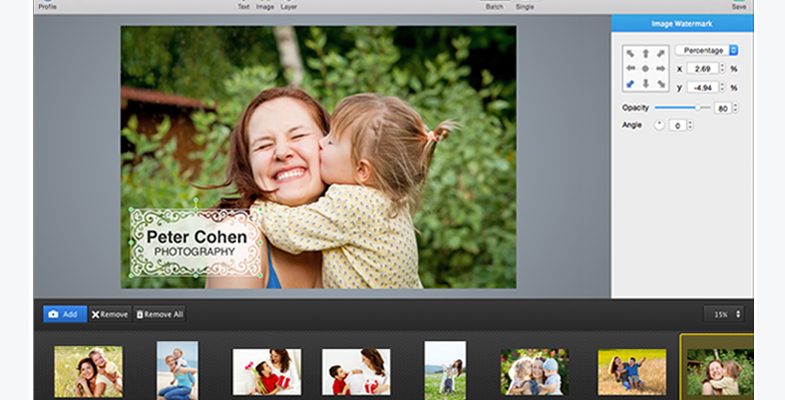Click the x offset value field
The width and height of the screenshot is (785, 400).
[702, 69]
